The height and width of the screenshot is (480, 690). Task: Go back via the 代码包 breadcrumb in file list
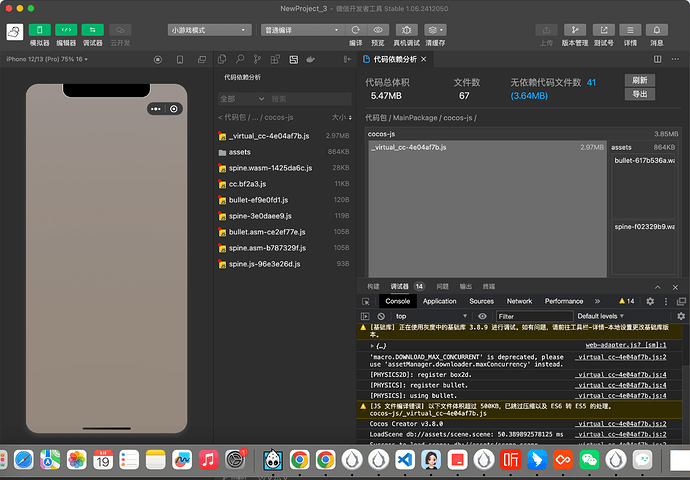click(235, 117)
